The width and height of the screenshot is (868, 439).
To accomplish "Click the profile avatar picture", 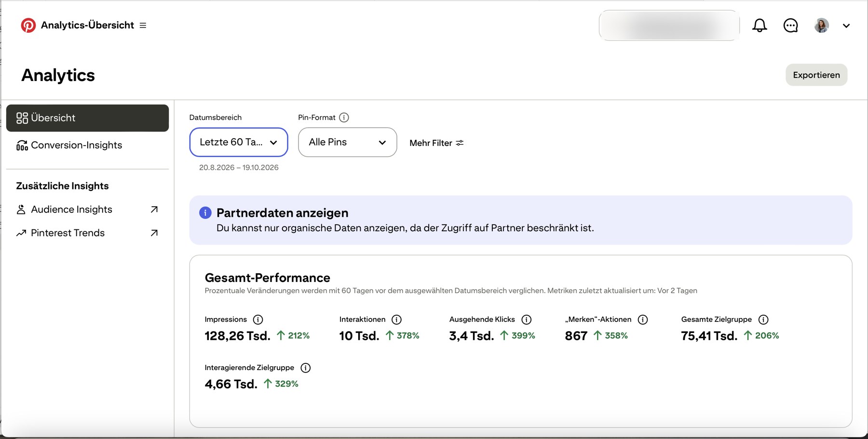I will 822,25.
